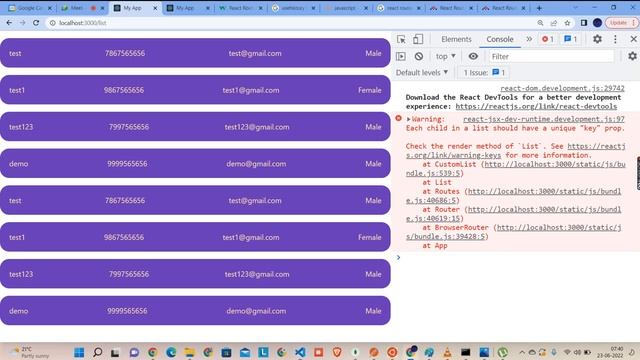Open the taskbar clock and date
Screen dimensions: 640x360
coord(611,352)
